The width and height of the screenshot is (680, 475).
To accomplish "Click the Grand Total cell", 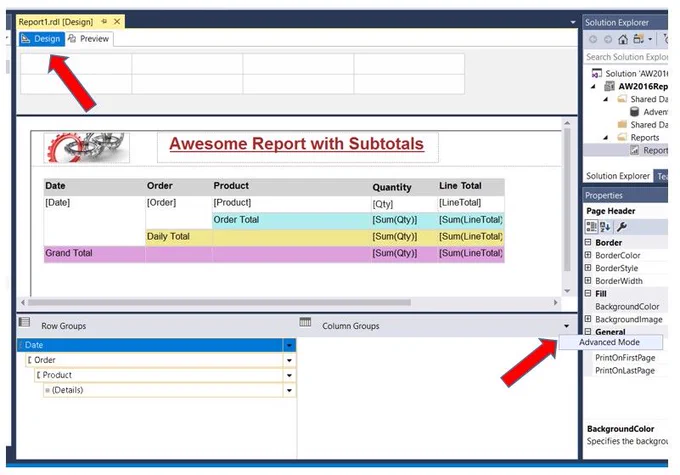I will [94, 253].
